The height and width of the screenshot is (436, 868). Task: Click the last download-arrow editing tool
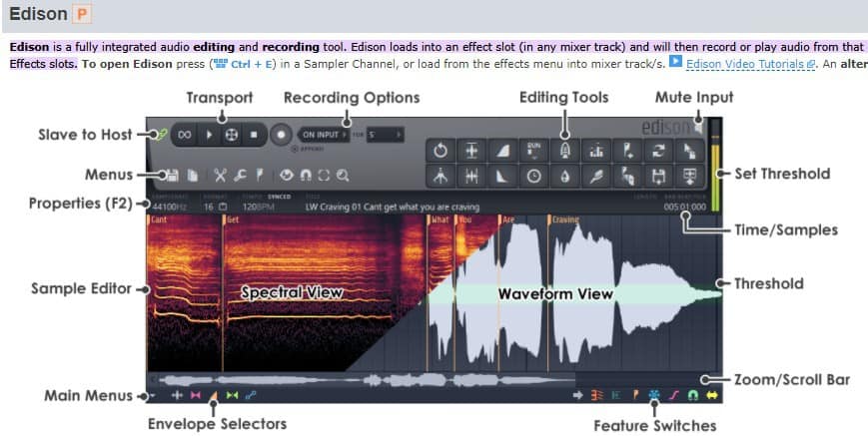coord(690,177)
